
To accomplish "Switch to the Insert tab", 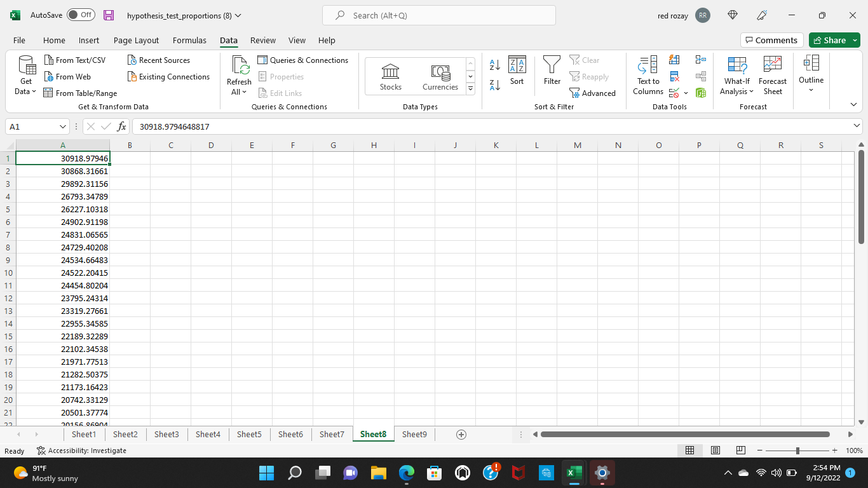I will [x=89, y=40].
